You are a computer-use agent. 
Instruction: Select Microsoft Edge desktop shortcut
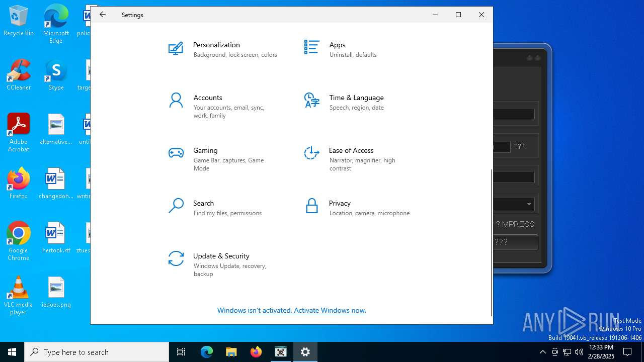56,24
